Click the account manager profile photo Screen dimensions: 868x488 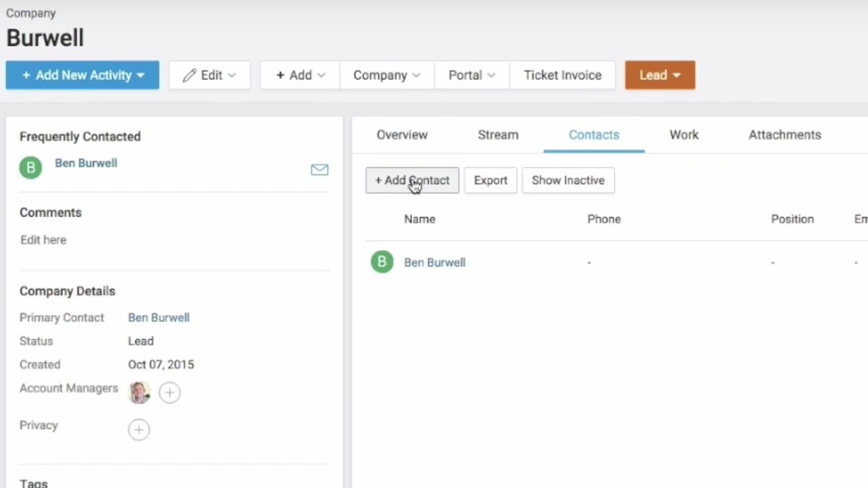coord(140,392)
